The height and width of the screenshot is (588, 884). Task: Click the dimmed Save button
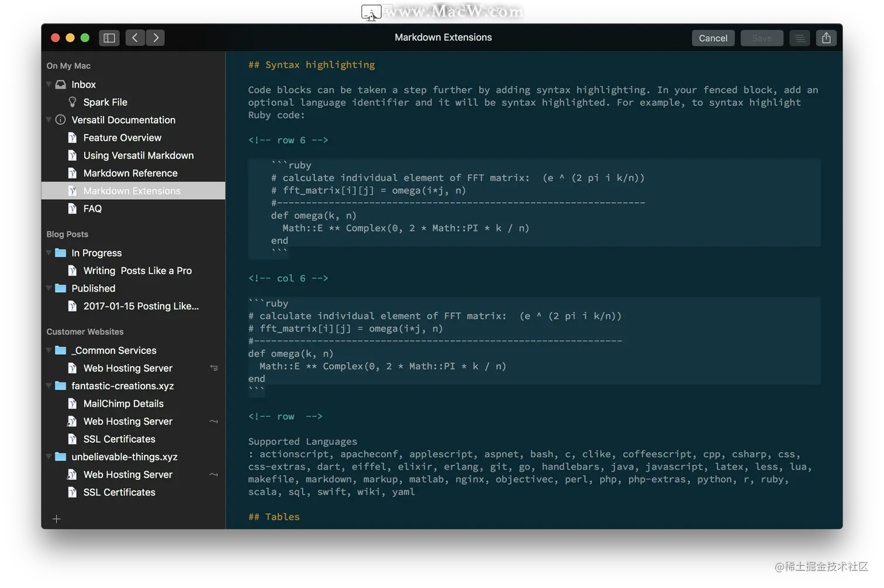click(762, 38)
